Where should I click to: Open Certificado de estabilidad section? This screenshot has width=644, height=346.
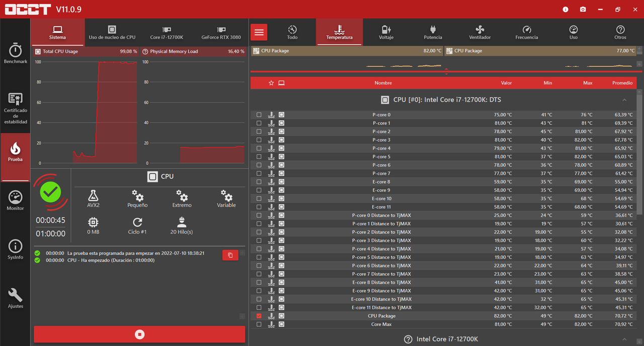tap(16, 108)
